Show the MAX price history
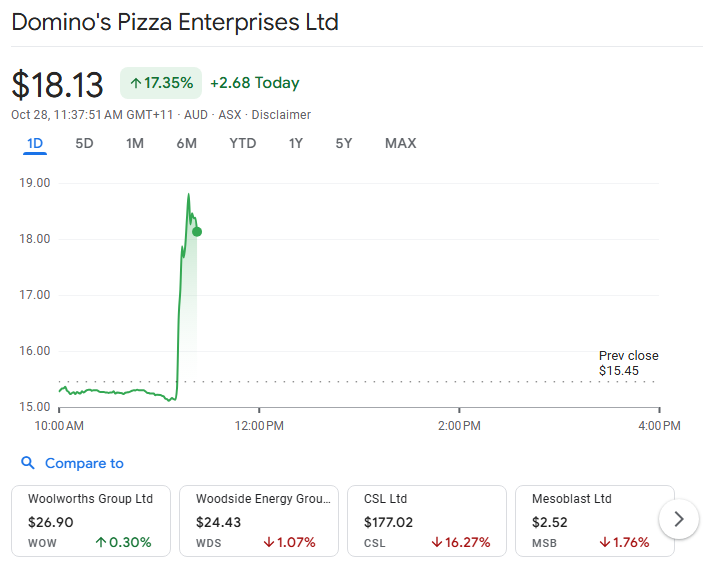Screen dimensions: 703x568 coord(400,143)
